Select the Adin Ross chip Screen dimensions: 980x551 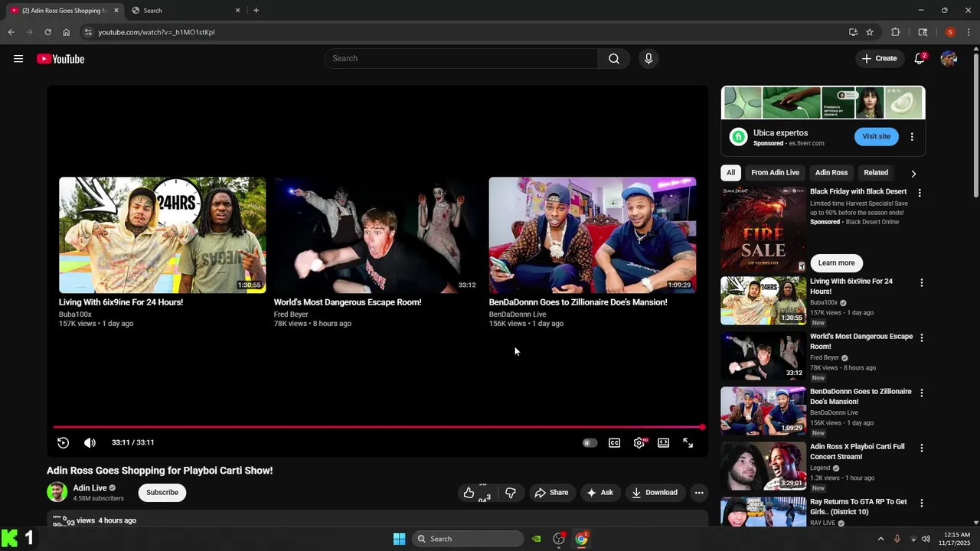pos(831,173)
